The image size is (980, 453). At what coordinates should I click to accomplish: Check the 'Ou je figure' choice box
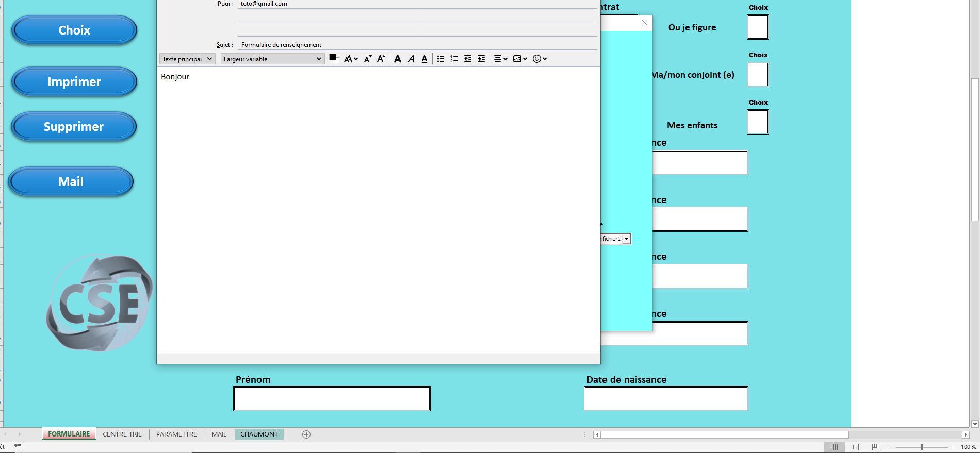tap(758, 27)
